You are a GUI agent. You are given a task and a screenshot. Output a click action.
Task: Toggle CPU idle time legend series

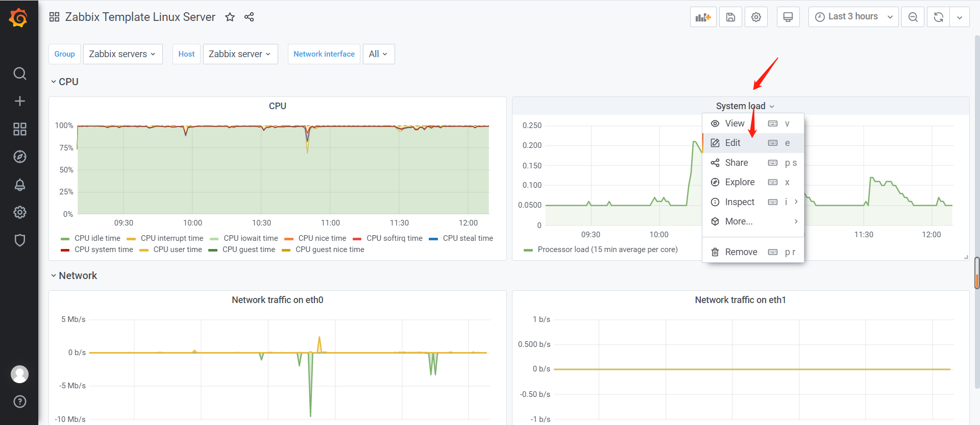pos(97,238)
